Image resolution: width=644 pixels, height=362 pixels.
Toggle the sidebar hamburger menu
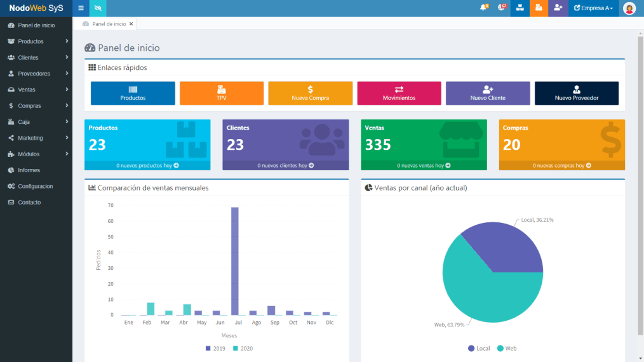coord(81,8)
